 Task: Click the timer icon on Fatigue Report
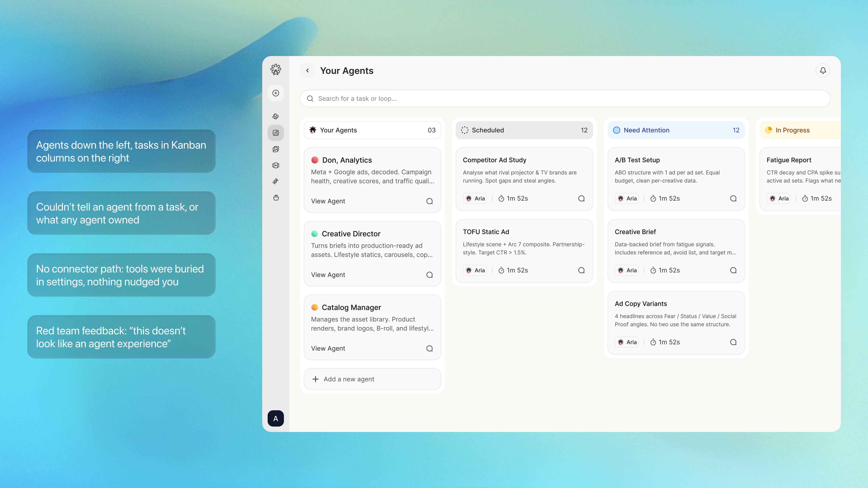coord(805,198)
